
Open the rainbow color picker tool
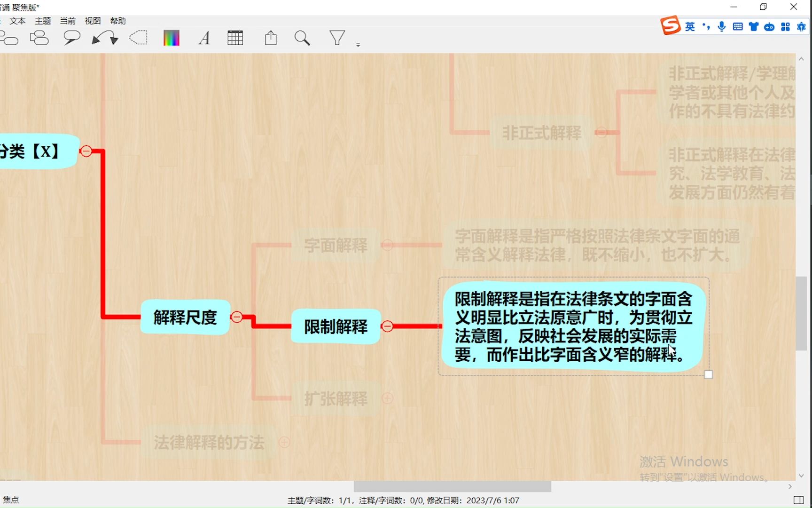(x=171, y=38)
